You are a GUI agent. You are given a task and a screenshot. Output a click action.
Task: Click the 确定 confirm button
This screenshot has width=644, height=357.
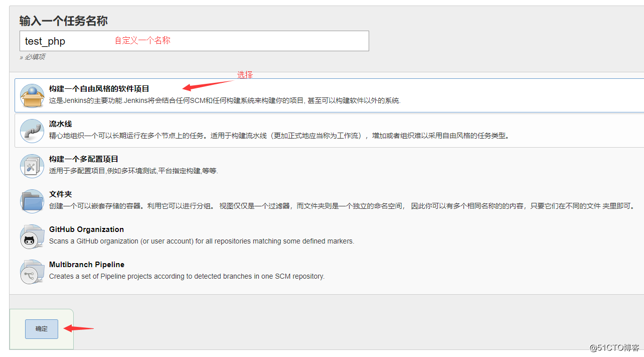[x=42, y=329]
